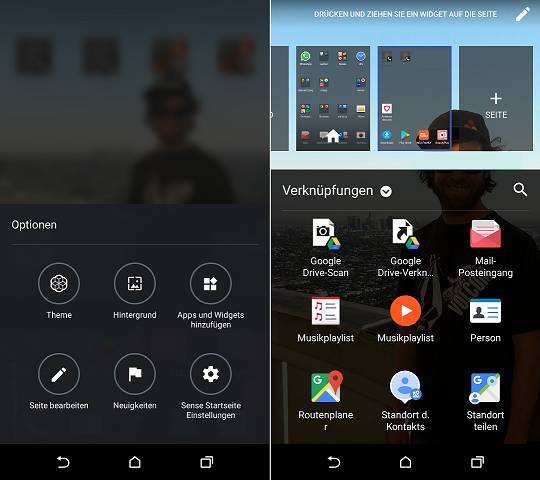Select the Routenplaner maps shortcut
This screenshot has height=480, width=540.
(325, 401)
